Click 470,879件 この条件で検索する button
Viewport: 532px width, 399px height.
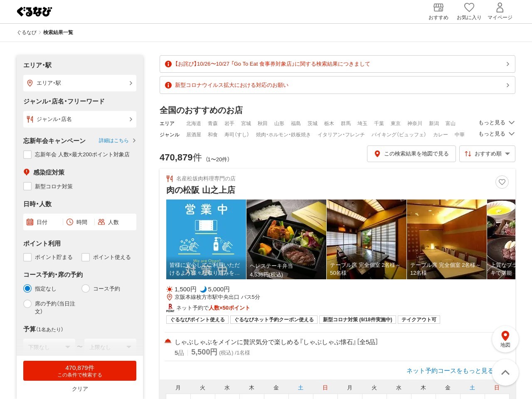[80, 371]
